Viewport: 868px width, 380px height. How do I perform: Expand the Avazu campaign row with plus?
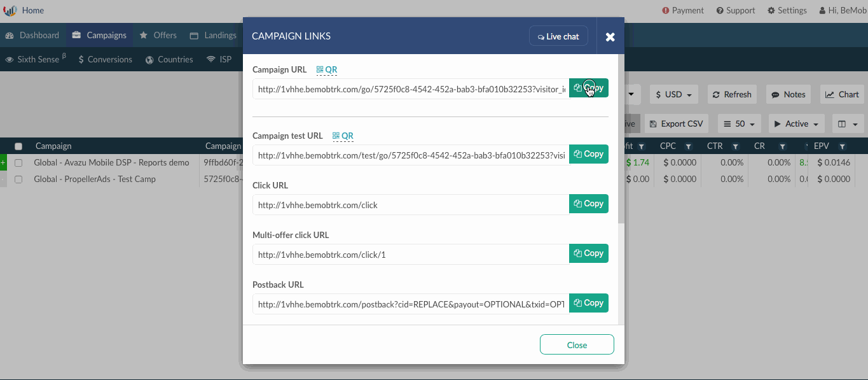click(3, 163)
